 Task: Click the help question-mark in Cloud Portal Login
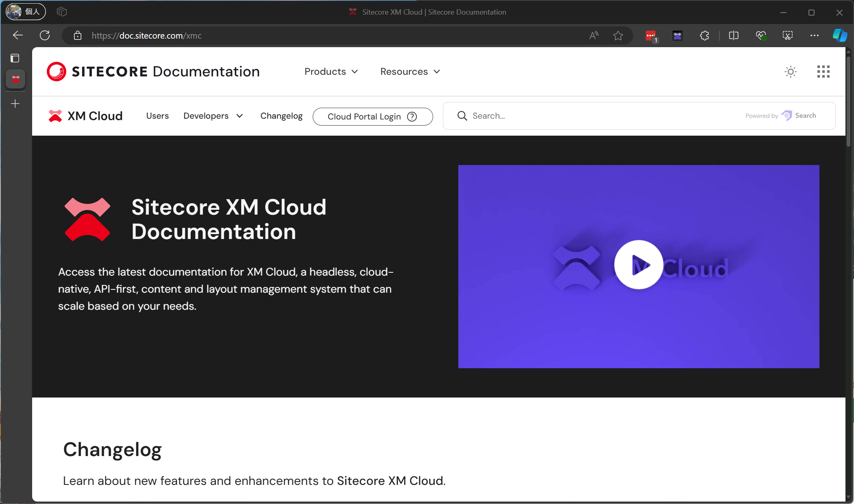[x=412, y=117]
